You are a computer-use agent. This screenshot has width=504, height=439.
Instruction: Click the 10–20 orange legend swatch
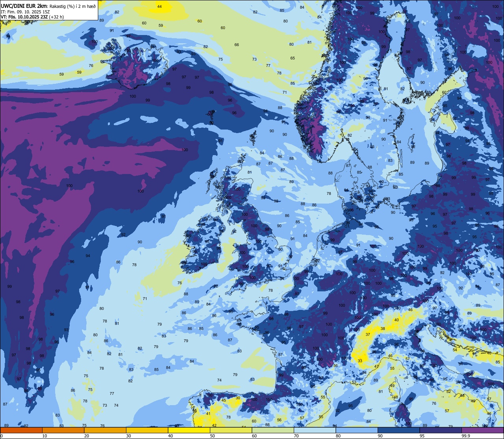tap(63, 430)
